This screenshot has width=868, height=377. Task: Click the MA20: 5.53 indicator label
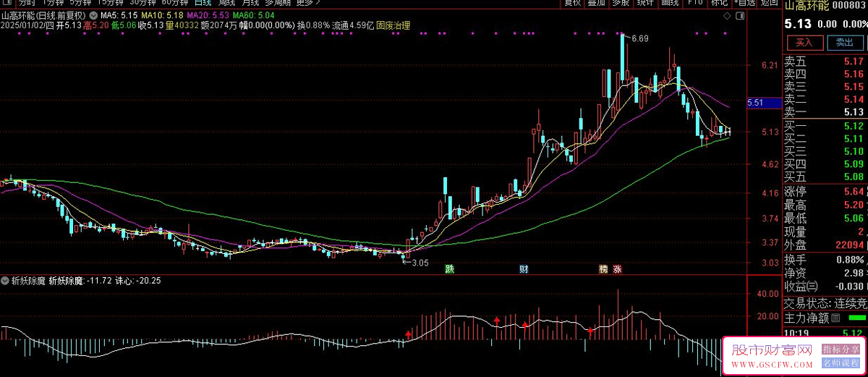click(208, 14)
